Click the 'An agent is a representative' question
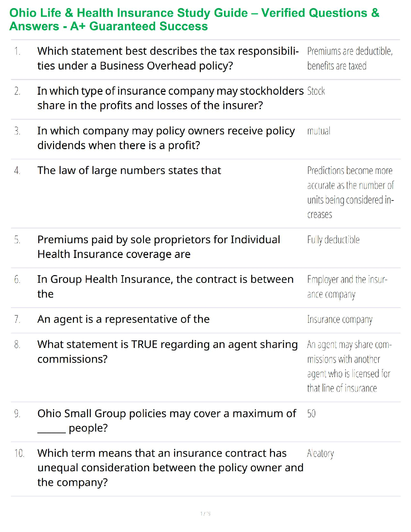This screenshot has height=532, width=411. coord(123,319)
